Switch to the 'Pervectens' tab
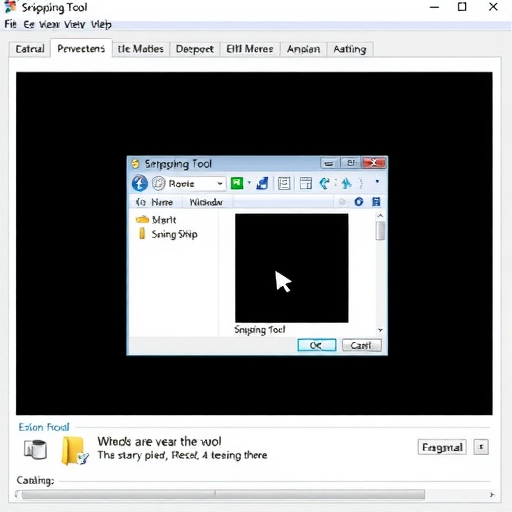This screenshot has height=512, width=512. (81, 49)
